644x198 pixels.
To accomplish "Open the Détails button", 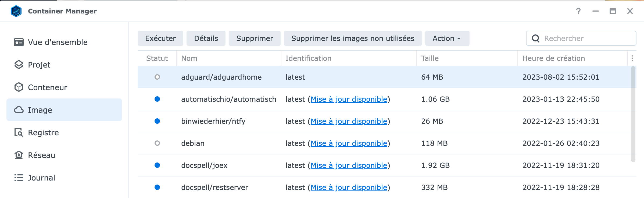I will coord(206,38).
